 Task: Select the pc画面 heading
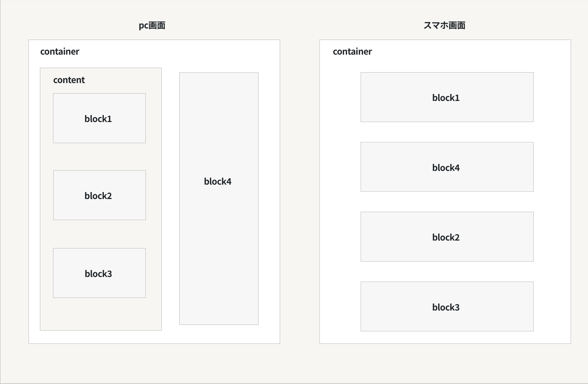tap(152, 25)
